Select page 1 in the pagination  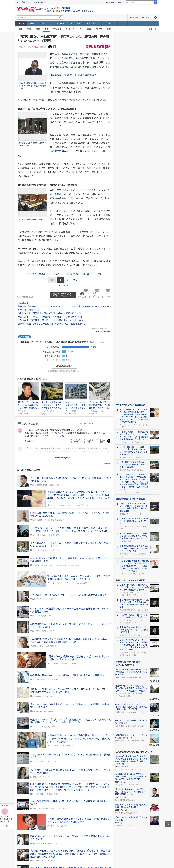click(x=60, y=280)
